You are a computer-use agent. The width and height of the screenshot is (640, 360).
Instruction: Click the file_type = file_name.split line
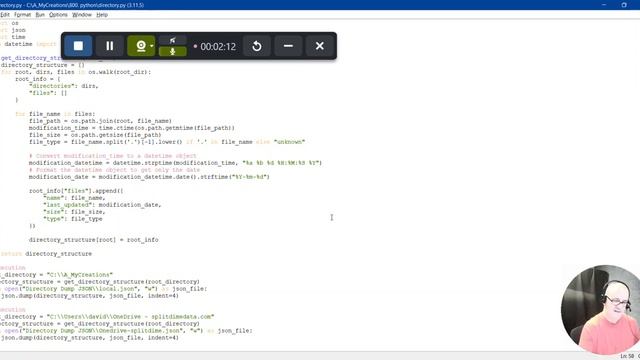167,142
